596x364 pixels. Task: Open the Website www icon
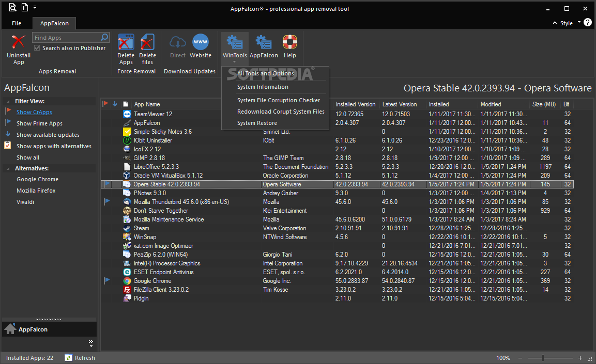pyautogui.click(x=201, y=42)
